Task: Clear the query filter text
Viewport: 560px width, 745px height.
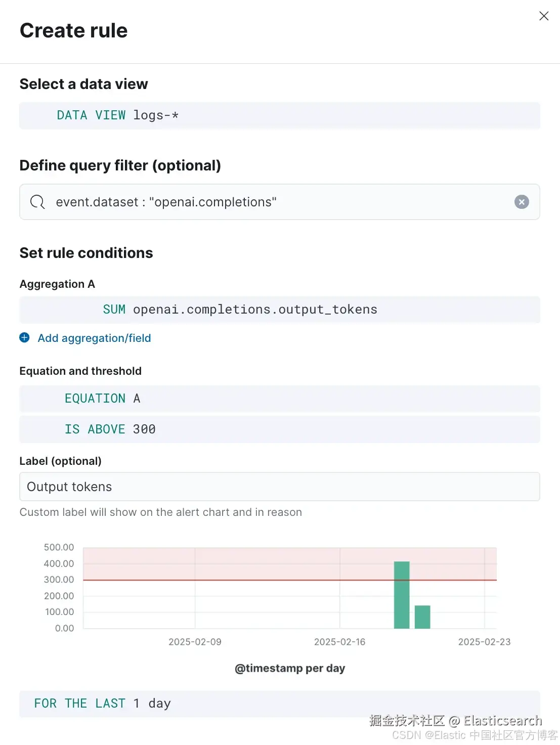Action: 522,202
